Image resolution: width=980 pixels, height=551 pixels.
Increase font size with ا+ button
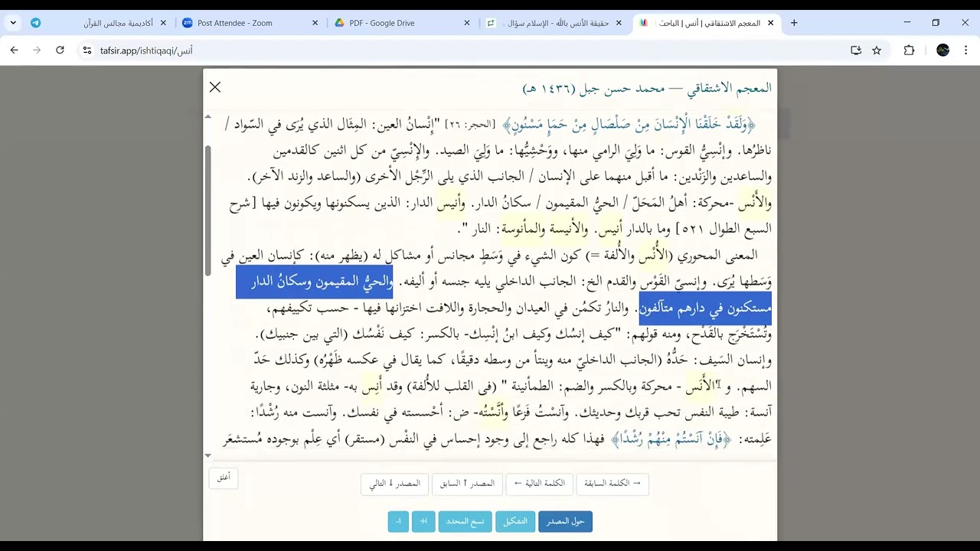tap(423, 521)
